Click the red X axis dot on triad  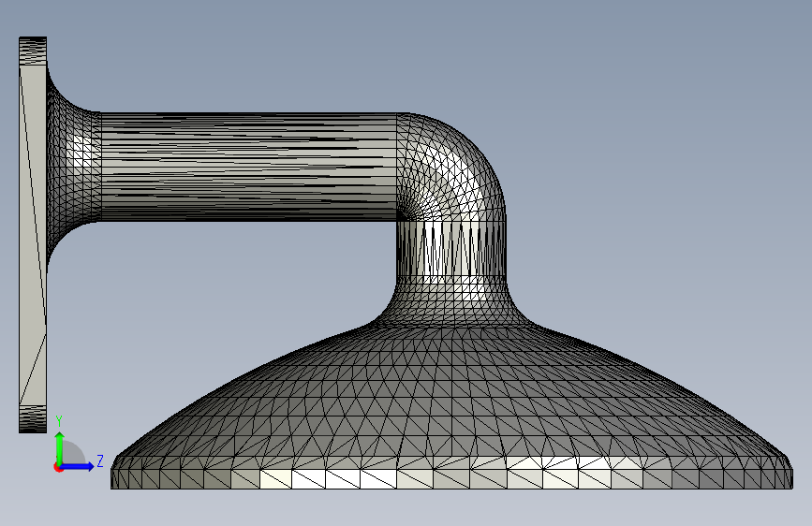tap(58, 468)
